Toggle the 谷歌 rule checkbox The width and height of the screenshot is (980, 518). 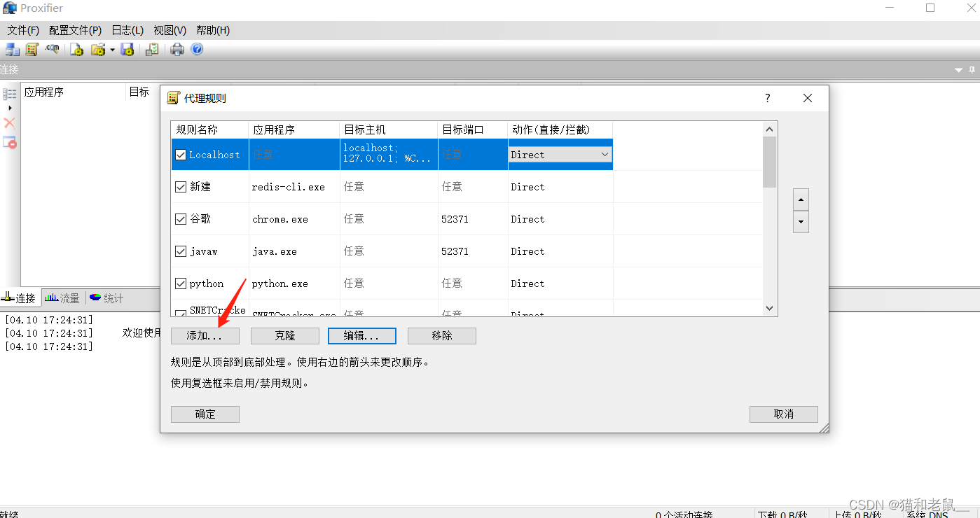click(181, 219)
